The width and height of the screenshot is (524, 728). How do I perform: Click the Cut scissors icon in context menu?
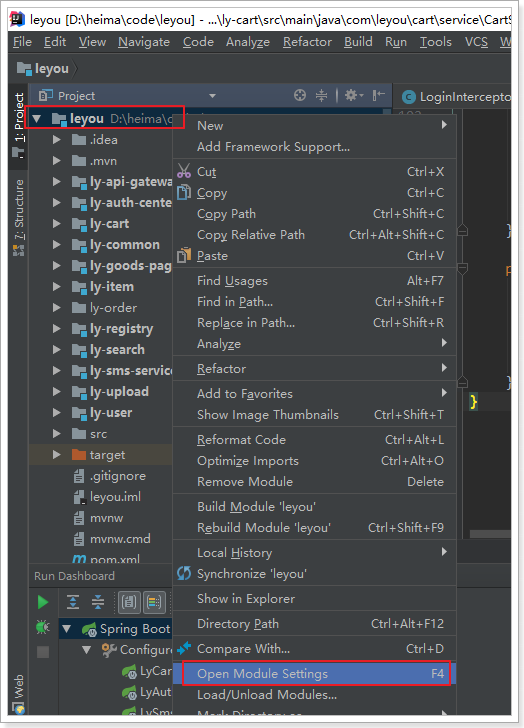(x=184, y=171)
